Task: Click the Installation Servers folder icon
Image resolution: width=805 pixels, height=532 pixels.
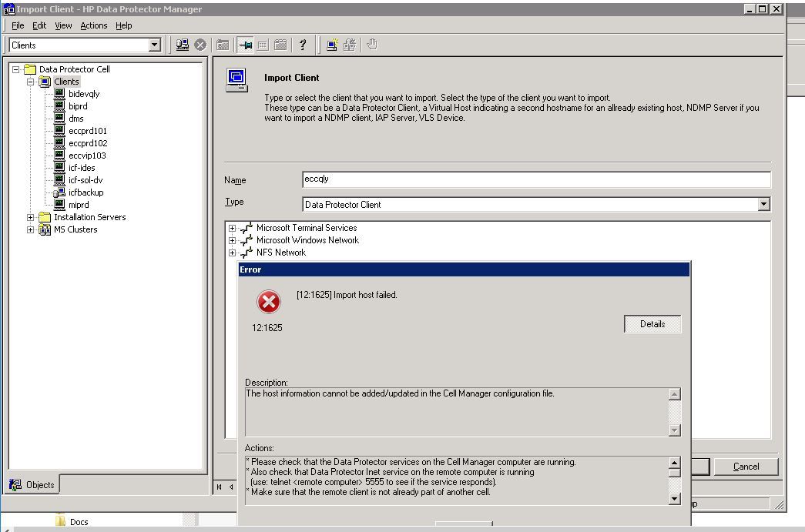Action: click(x=45, y=217)
